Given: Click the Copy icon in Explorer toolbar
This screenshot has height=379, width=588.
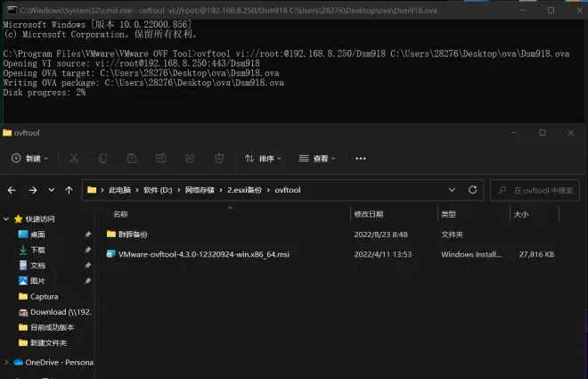Looking at the screenshot, I should point(102,159).
